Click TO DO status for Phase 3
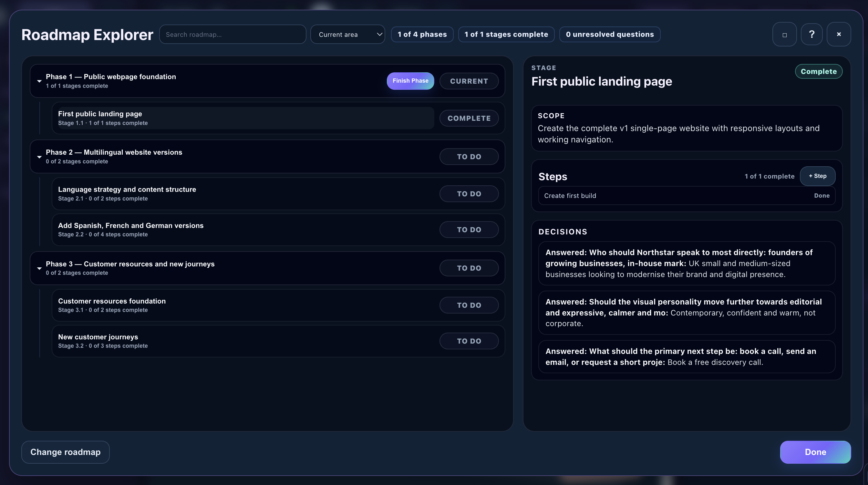 [469, 268]
